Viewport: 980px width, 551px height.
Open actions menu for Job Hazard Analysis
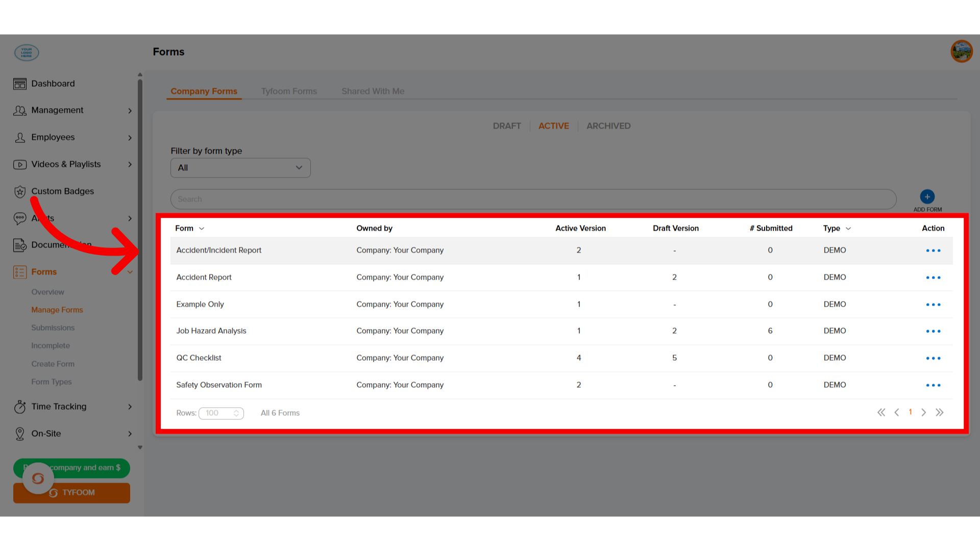(x=933, y=331)
